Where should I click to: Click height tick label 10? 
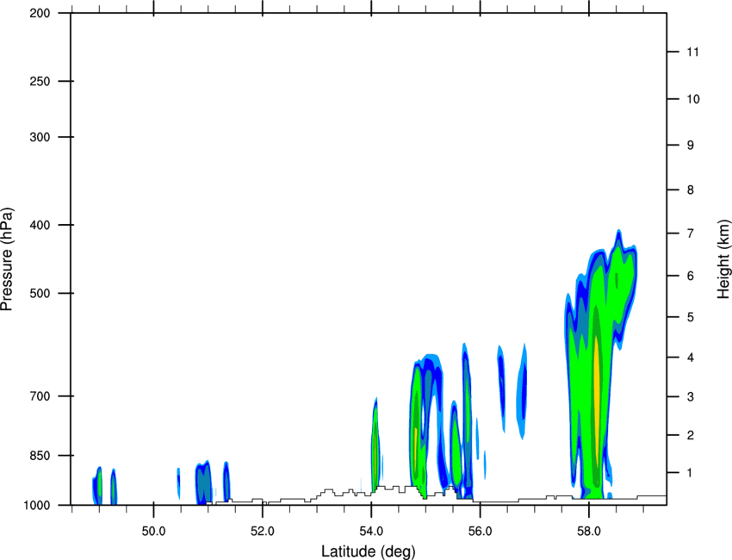(x=693, y=99)
